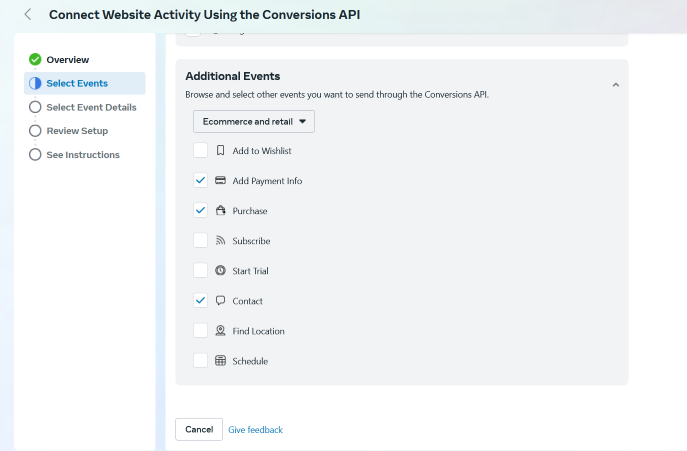Tick the Start Trial checkbox
This screenshot has width=687, height=451.
click(x=200, y=271)
